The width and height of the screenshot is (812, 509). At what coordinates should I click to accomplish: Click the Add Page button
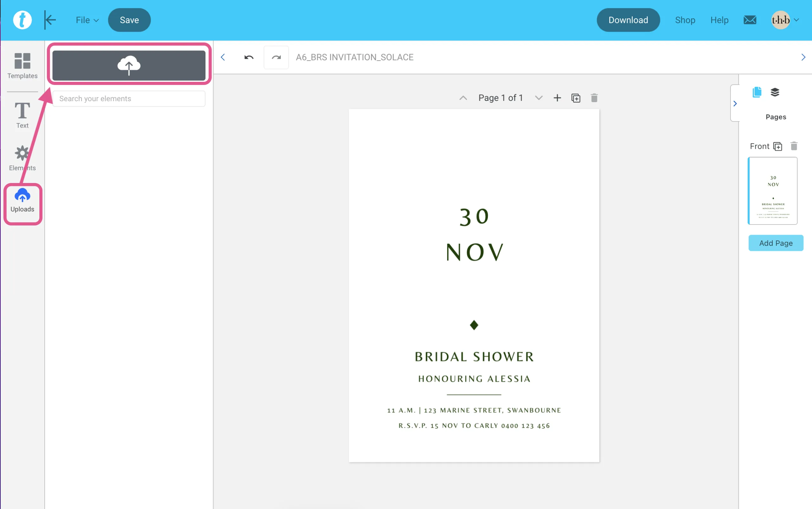click(x=776, y=243)
